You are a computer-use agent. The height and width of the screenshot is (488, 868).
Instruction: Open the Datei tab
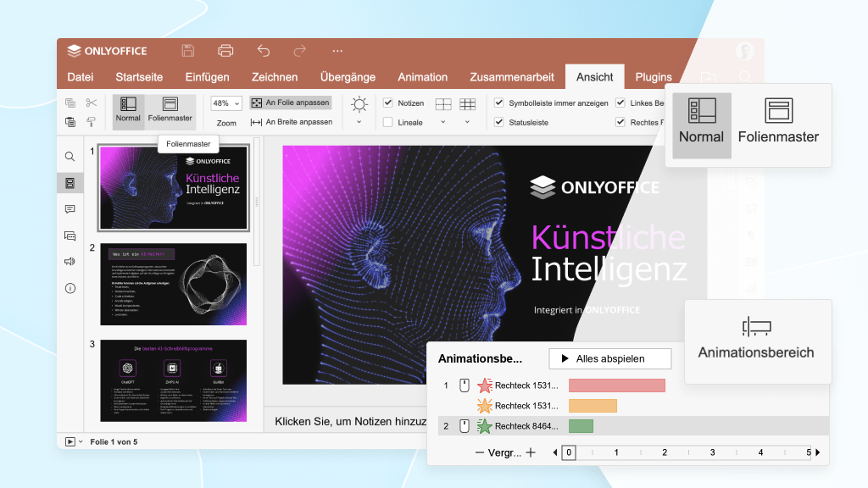(81, 77)
